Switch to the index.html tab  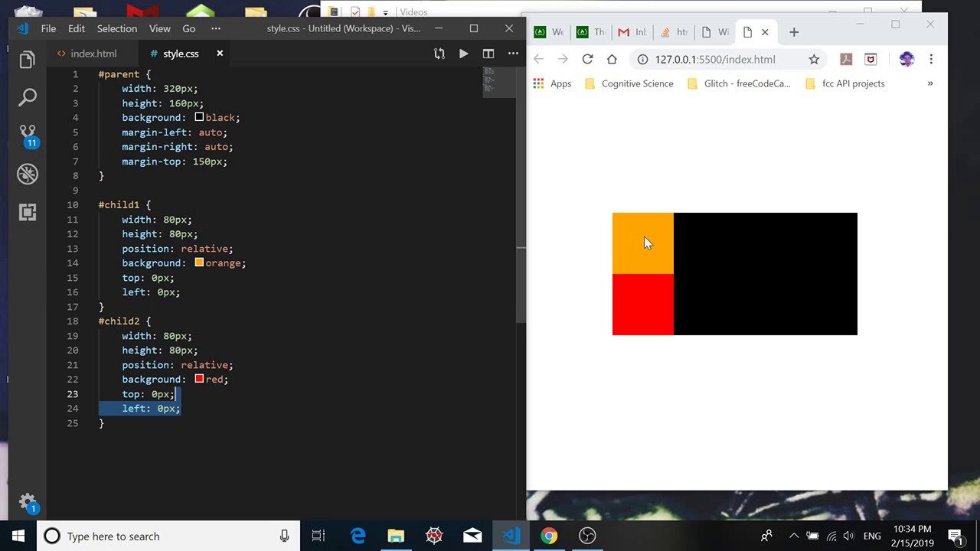[93, 54]
